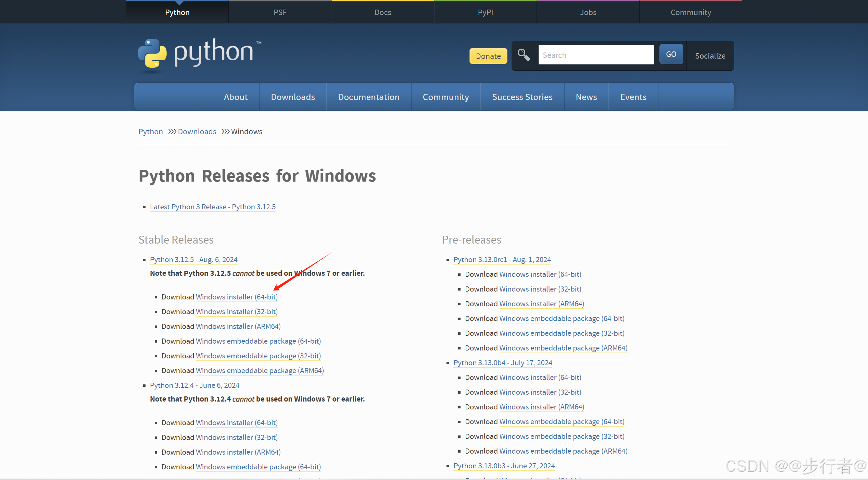Viewport: 868px width, 480px height.
Task: Open Python 3.12.4 - June 6, 2024 link
Action: (x=194, y=385)
